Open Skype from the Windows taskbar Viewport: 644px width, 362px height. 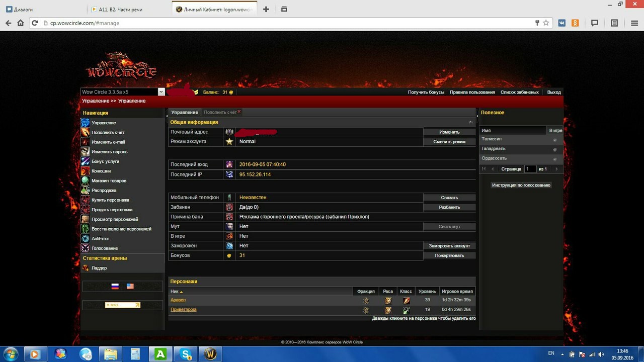click(x=186, y=354)
